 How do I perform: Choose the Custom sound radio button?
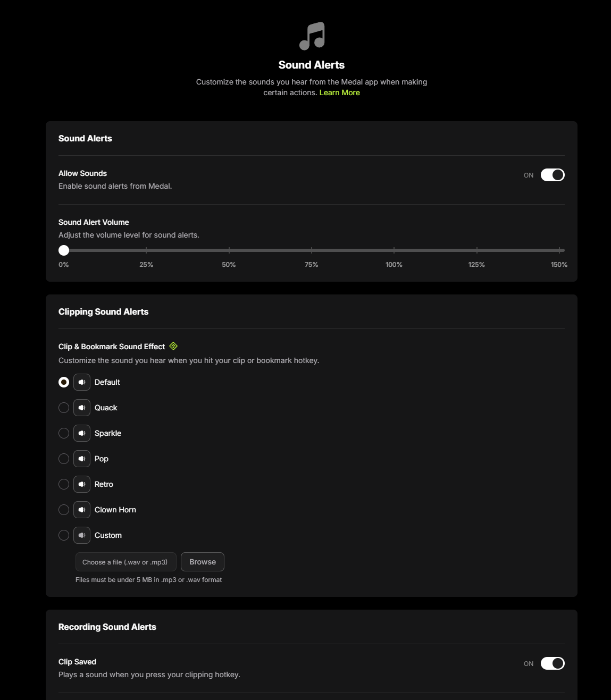[x=64, y=535]
